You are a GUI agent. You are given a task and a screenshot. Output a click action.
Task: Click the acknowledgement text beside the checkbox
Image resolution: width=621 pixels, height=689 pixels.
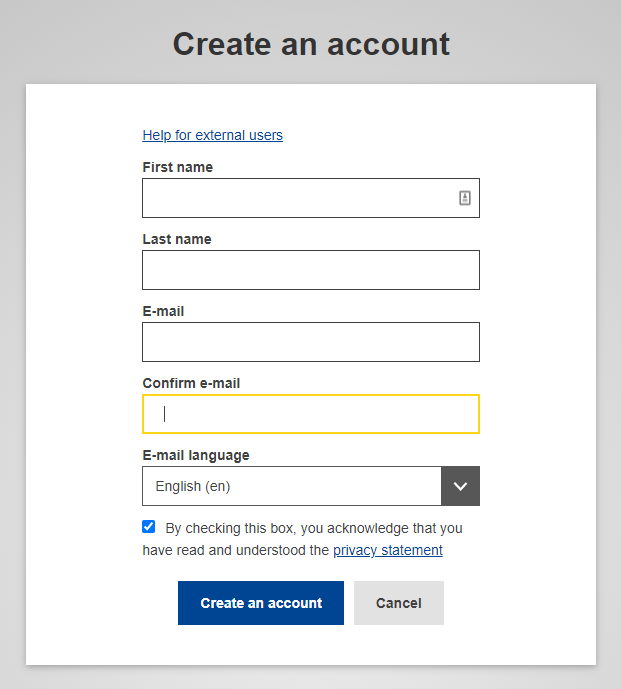pyautogui.click(x=302, y=539)
